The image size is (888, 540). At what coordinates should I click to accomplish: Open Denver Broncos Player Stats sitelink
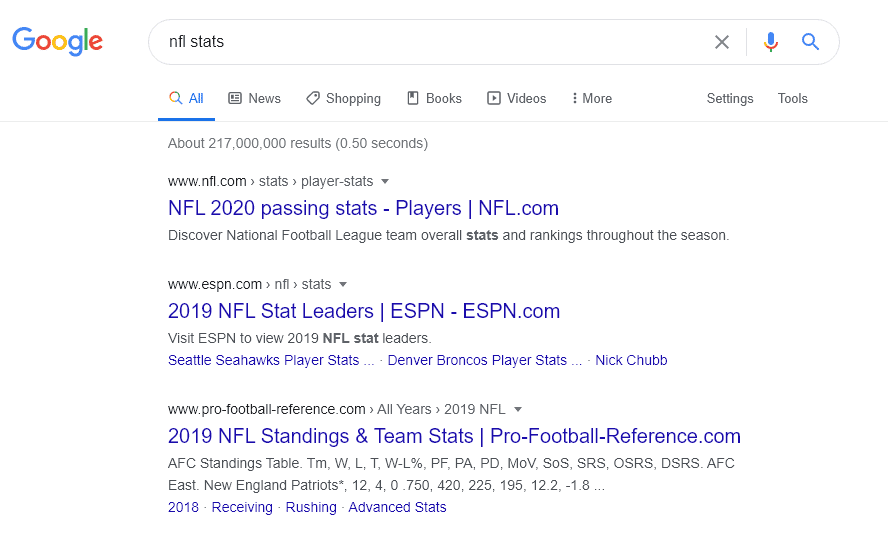tap(485, 361)
